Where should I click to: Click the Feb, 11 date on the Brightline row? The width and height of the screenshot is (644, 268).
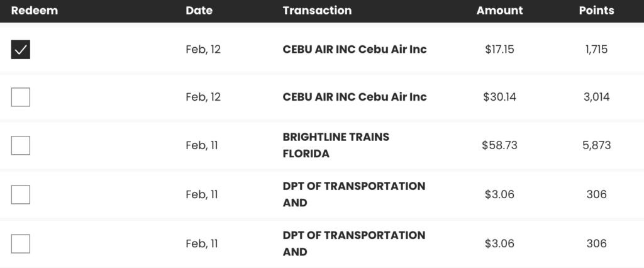tap(202, 145)
